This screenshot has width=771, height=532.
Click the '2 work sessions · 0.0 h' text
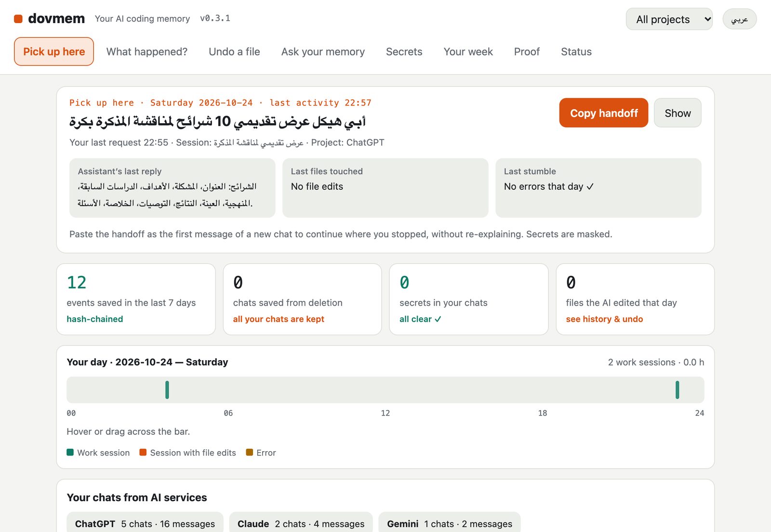[656, 362]
